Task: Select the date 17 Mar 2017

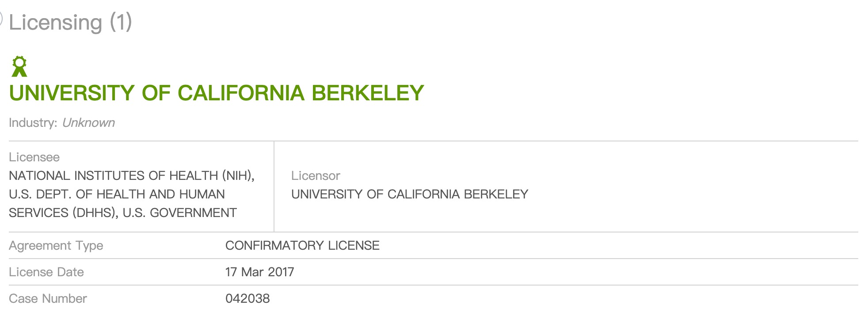Action: point(259,272)
